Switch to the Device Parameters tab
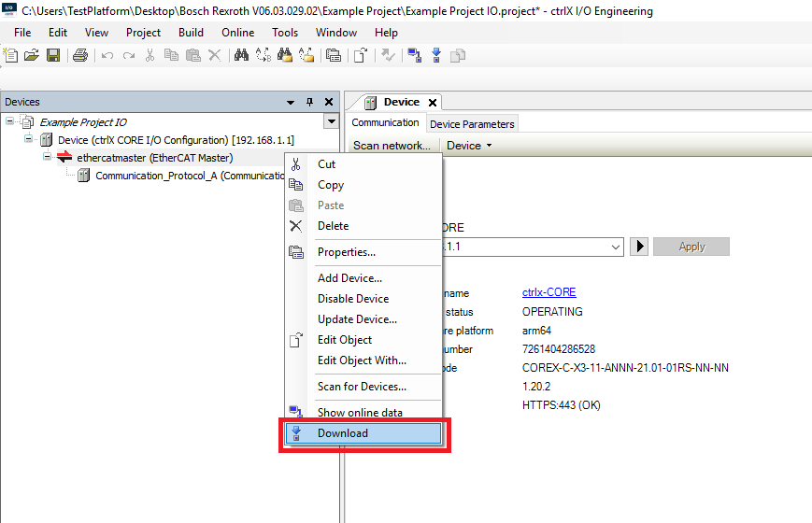The image size is (812, 523). 472,123
